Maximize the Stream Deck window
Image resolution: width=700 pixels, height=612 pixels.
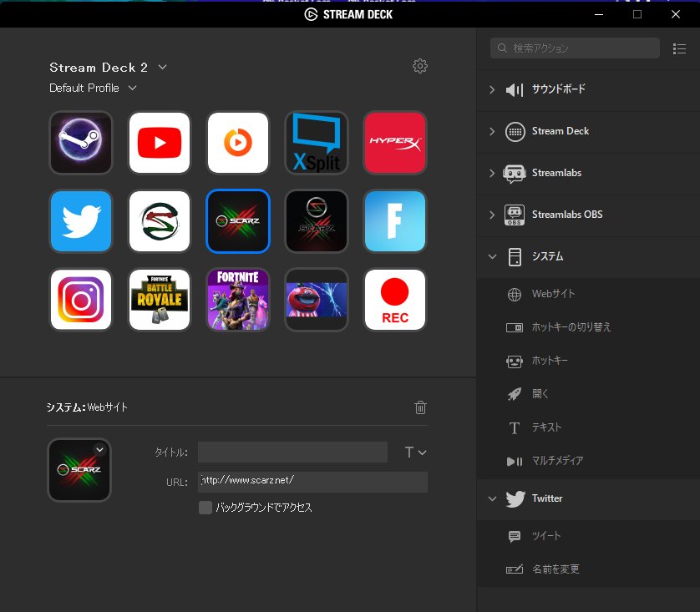[x=637, y=14]
